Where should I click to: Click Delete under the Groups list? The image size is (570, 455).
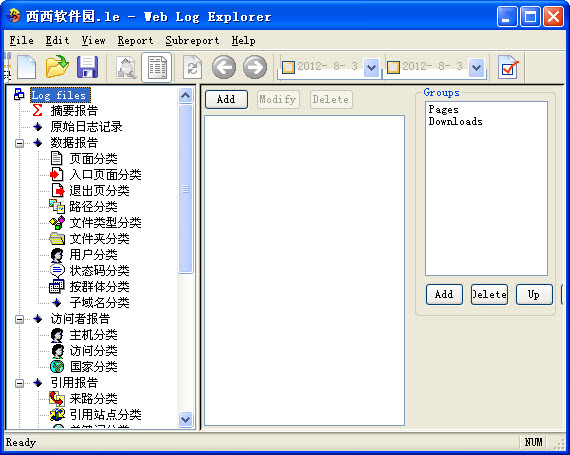(x=489, y=294)
